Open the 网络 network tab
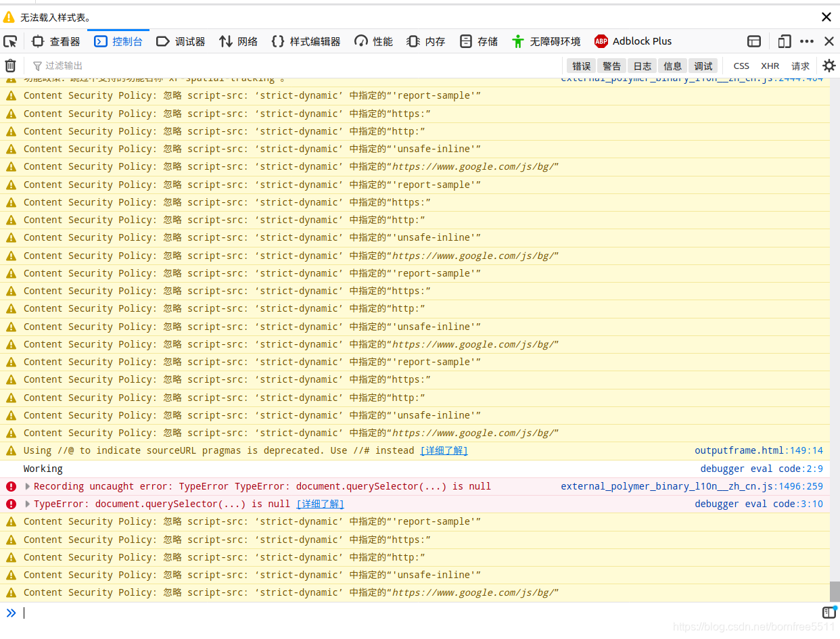This screenshot has width=840, height=639. (x=239, y=41)
